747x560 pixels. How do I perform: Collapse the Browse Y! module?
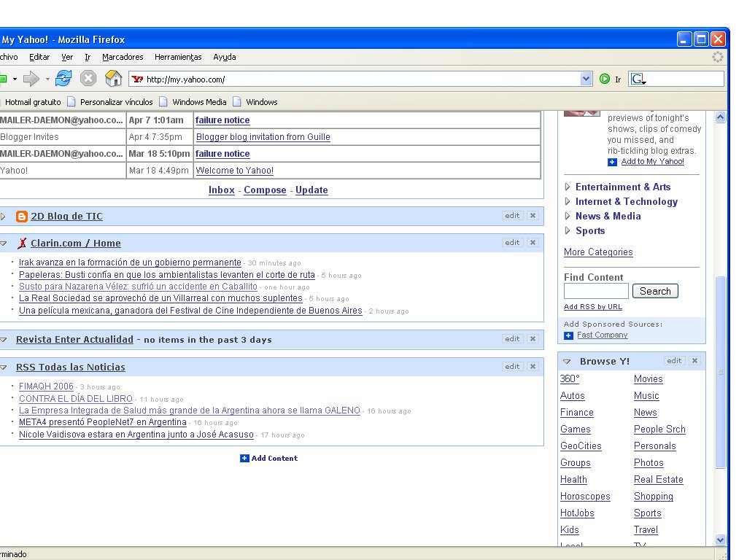tap(567, 362)
